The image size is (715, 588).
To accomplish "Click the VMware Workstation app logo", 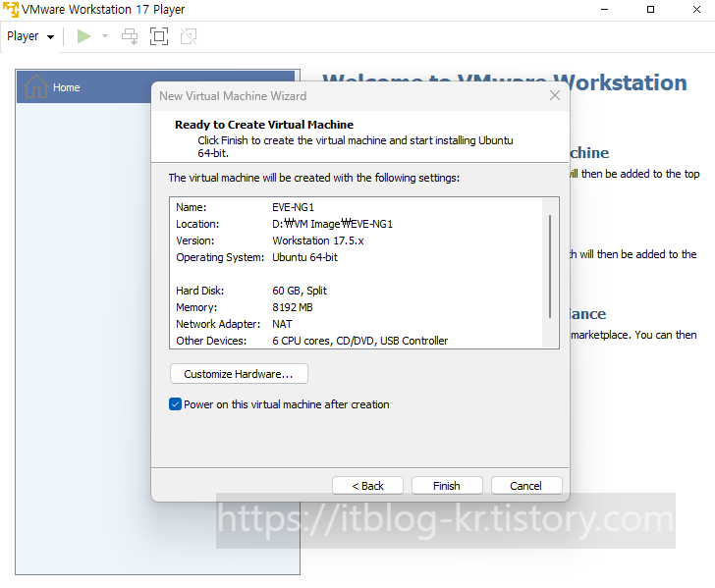I will pos(11,9).
